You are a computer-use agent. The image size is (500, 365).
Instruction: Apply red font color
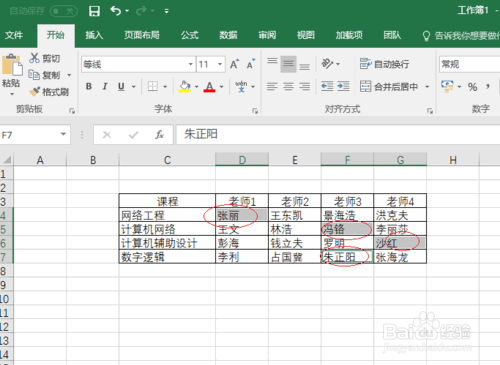pyautogui.click(x=209, y=87)
